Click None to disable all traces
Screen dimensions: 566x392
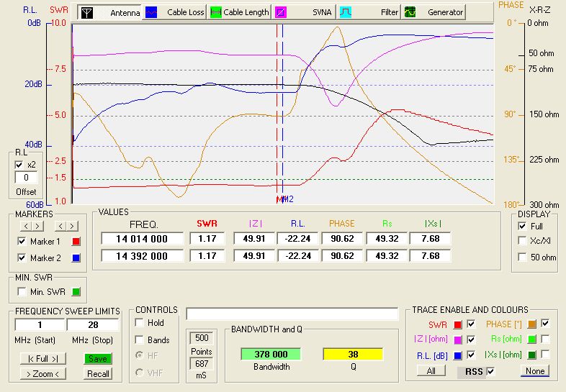534,371
